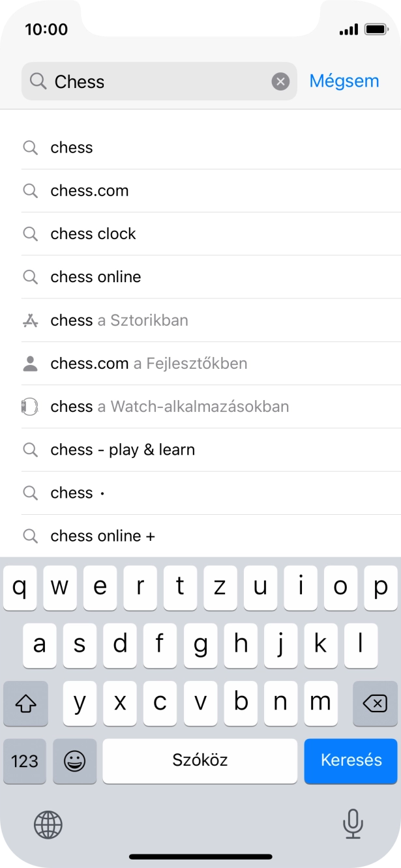
Task: Open 'chess.com a Fejlesztőkben' developer suggestion
Action: pyautogui.click(x=149, y=364)
